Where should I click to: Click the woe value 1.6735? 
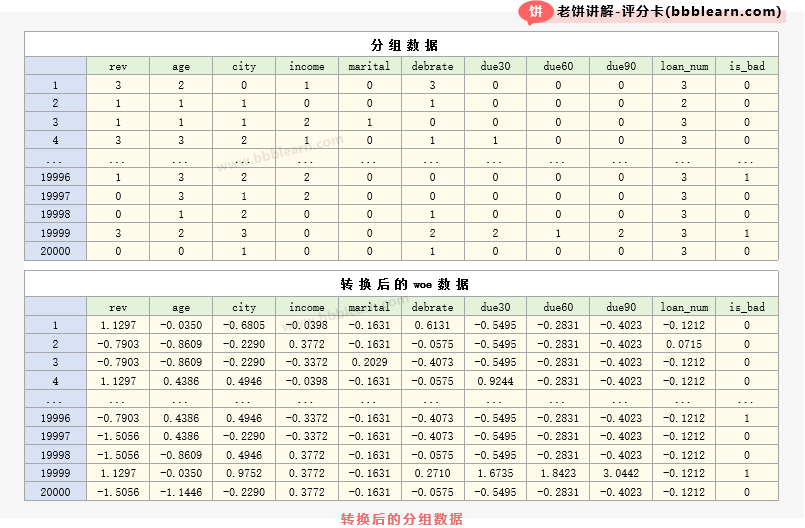[x=495, y=473]
